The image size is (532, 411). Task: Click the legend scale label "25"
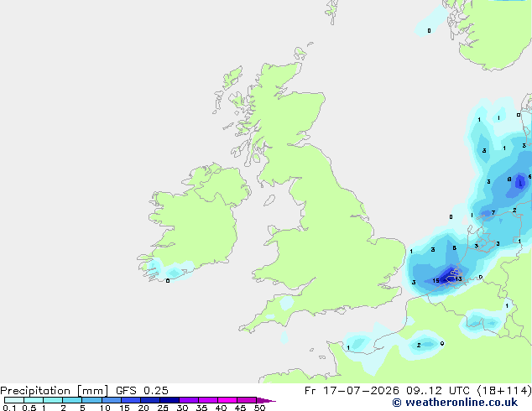(163, 408)
